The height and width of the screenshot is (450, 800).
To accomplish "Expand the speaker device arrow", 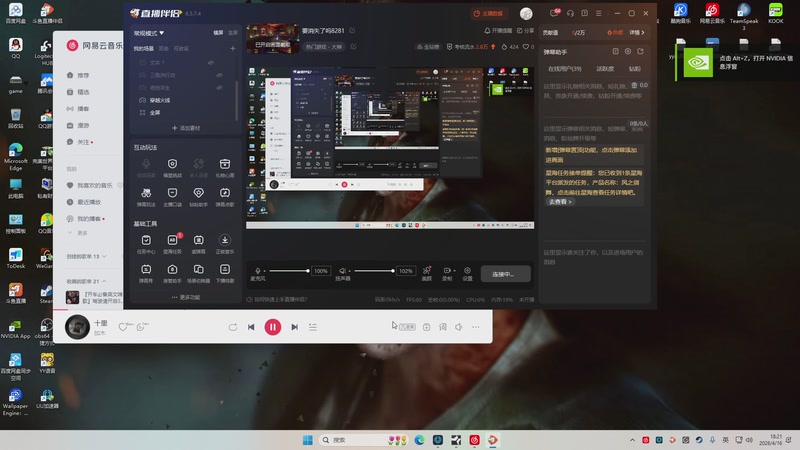I will tap(349, 271).
